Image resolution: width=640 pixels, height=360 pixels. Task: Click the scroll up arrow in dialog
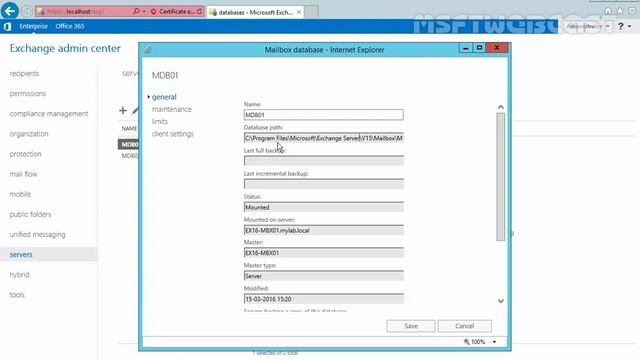(501, 107)
